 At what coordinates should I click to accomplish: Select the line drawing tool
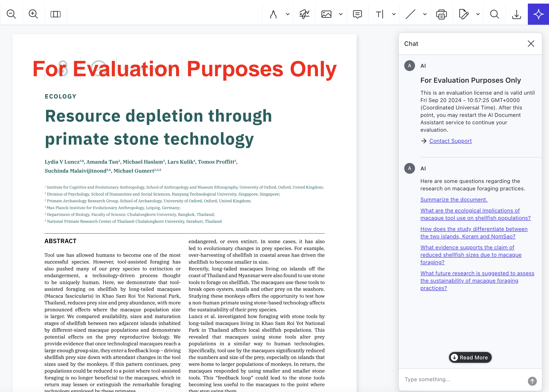pyautogui.click(x=410, y=14)
